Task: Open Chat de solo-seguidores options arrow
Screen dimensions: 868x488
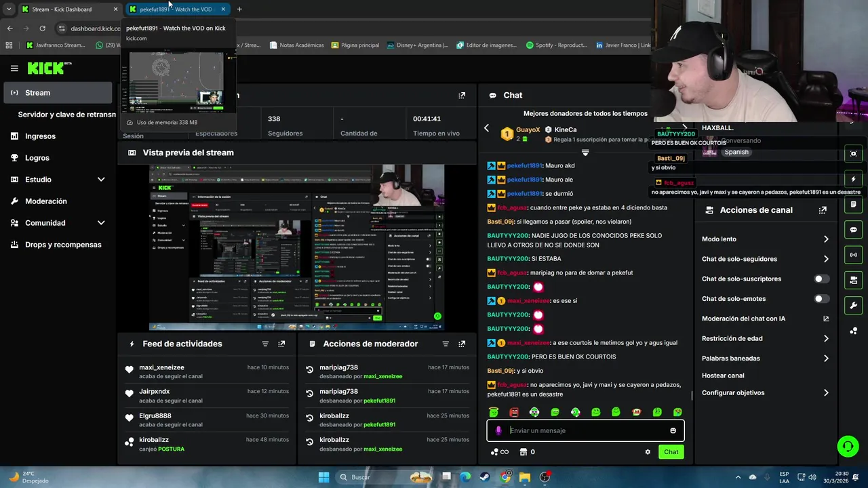Action: 826,259
